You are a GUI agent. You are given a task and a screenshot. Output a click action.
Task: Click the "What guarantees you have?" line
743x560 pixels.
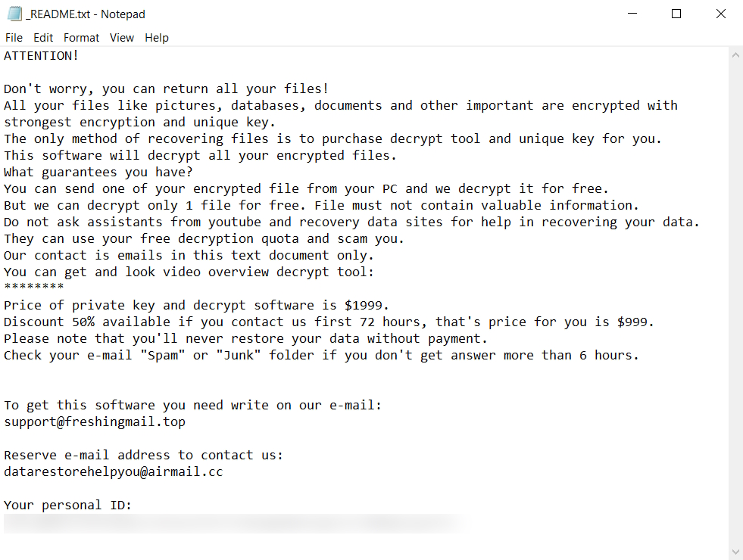click(x=98, y=173)
